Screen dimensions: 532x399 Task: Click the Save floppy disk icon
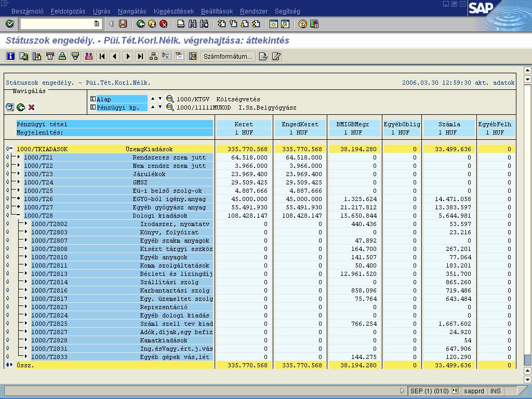pyautogui.click(x=123, y=24)
